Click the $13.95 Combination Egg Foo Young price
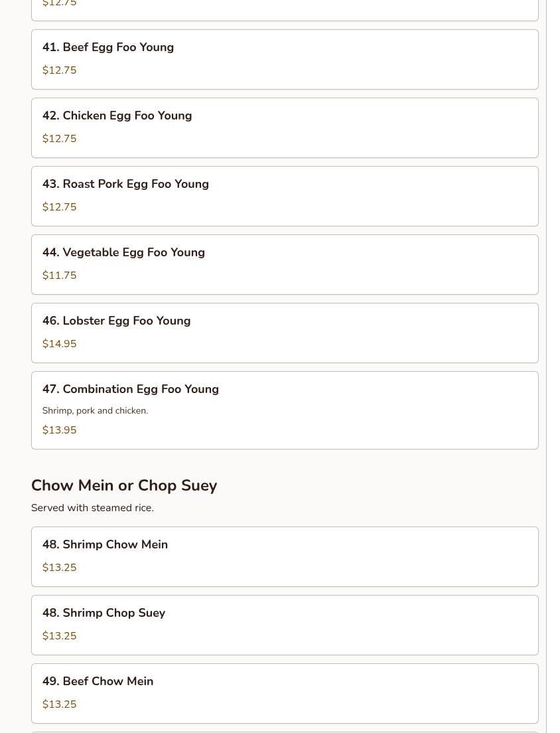Screen dimensions: 560x733 pos(59,430)
